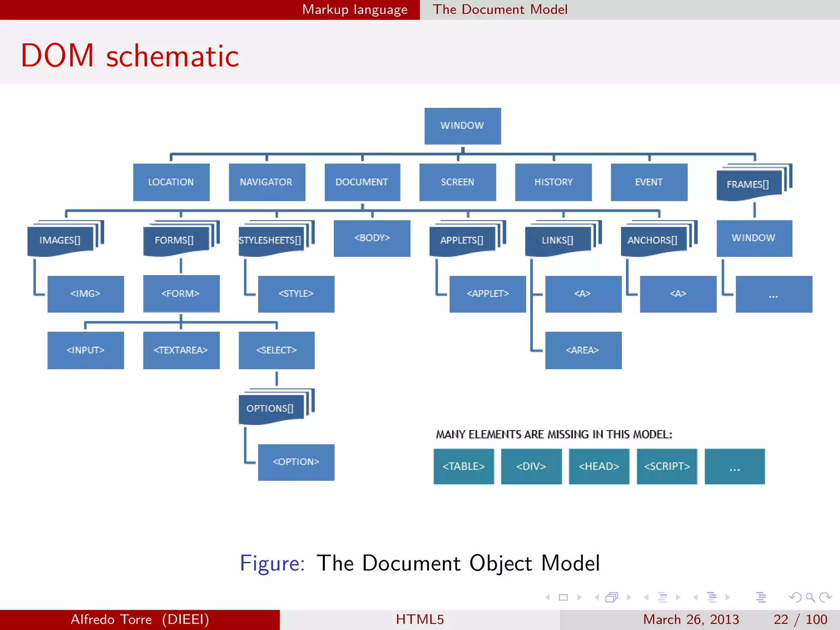The image size is (840, 630).
Task: Click the presentation outline lines icon
Action: point(761,597)
